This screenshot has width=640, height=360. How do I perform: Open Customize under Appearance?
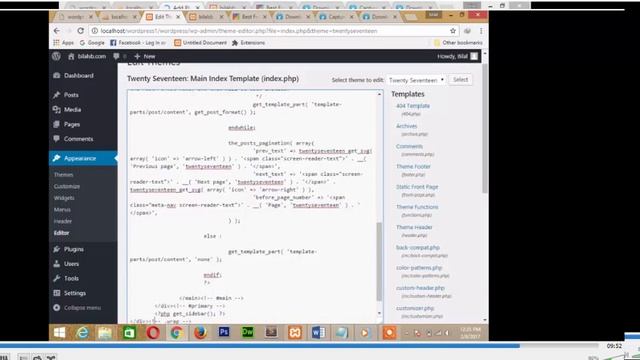(67, 186)
